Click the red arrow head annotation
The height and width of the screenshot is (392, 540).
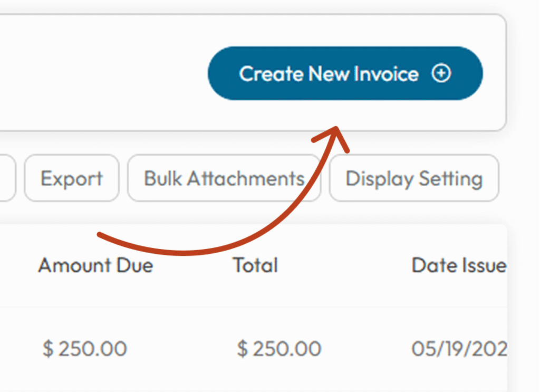(332, 138)
